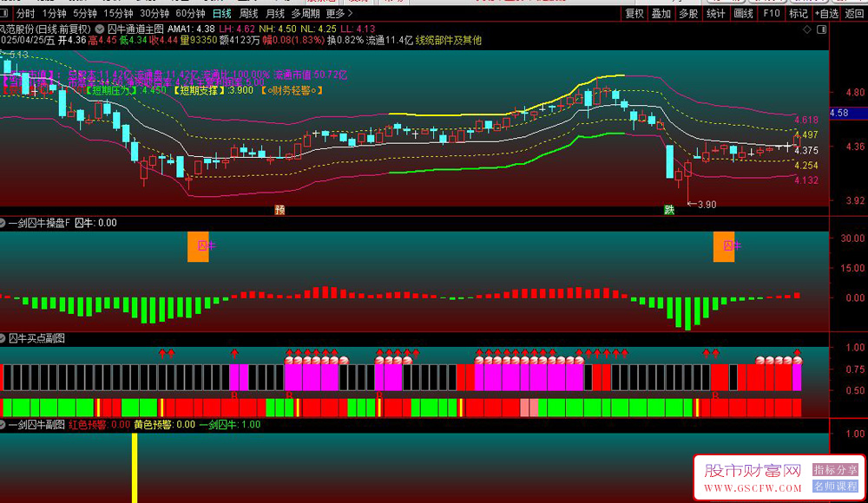This screenshot has width=868, height=503.
Task: Switch to the 分时 chart tab
Action: click(x=25, y=13)
